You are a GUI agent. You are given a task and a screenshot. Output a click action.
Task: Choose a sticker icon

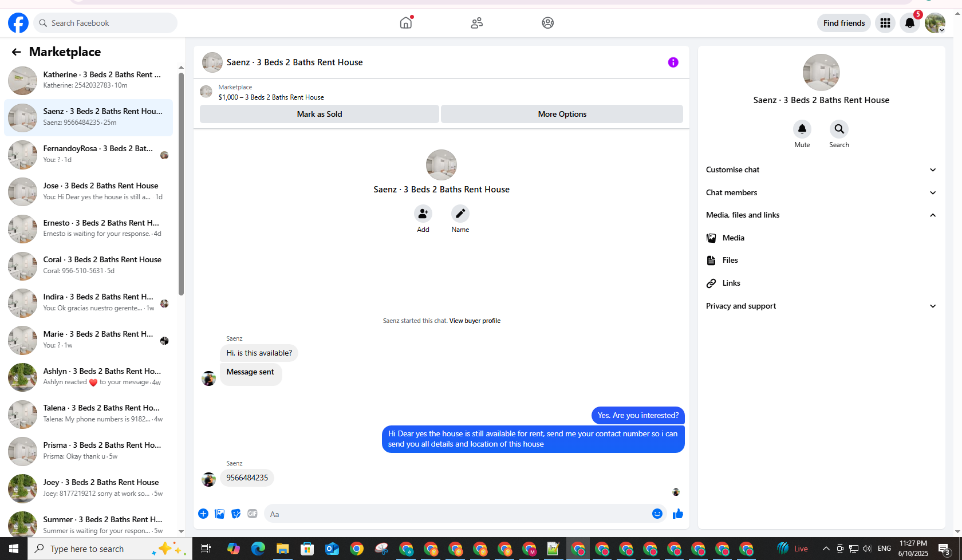click(236, 514)
